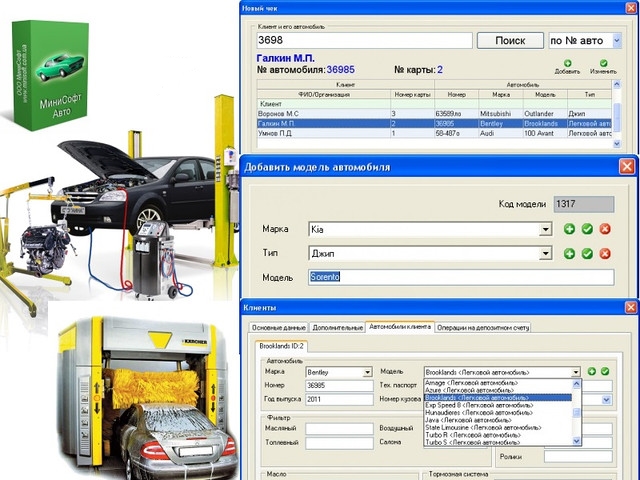
Task: Select the Умнов П.Д client row
Action: pos(434,133)
